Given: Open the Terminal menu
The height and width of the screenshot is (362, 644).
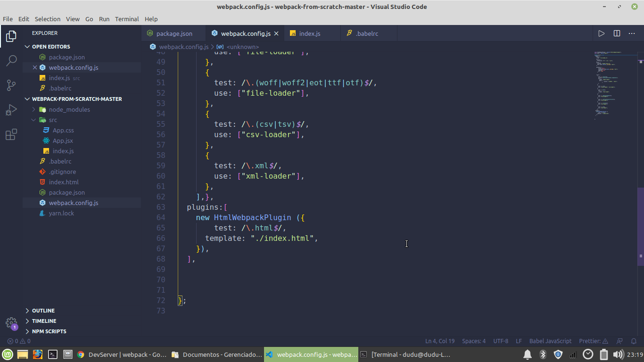Looking at the screenshot, I should pos(127,19).
